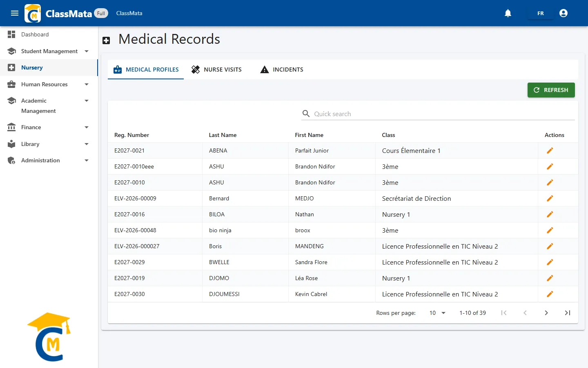The height and width of the screenshot is (368, 588).
Task: Jump to last page of results
Action: (568, 313)
